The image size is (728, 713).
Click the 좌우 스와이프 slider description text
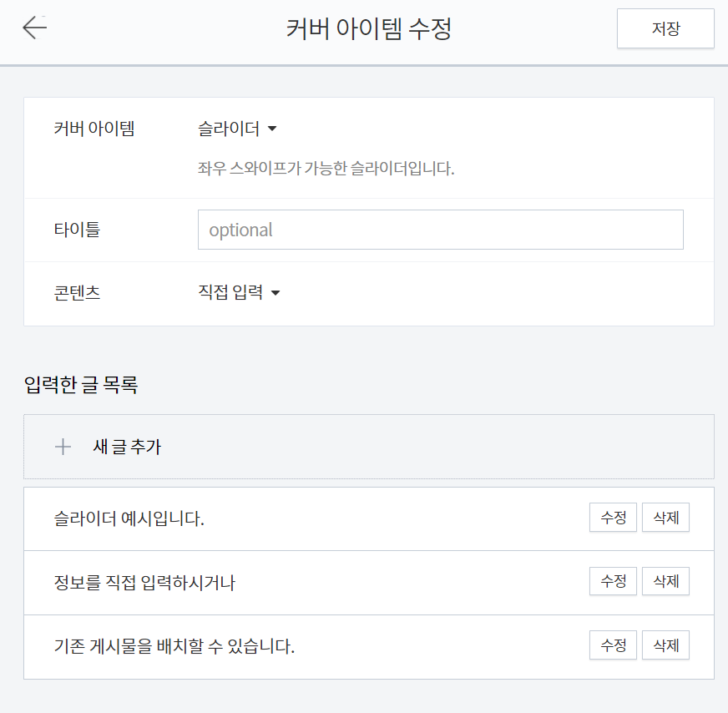pos(326,168)
